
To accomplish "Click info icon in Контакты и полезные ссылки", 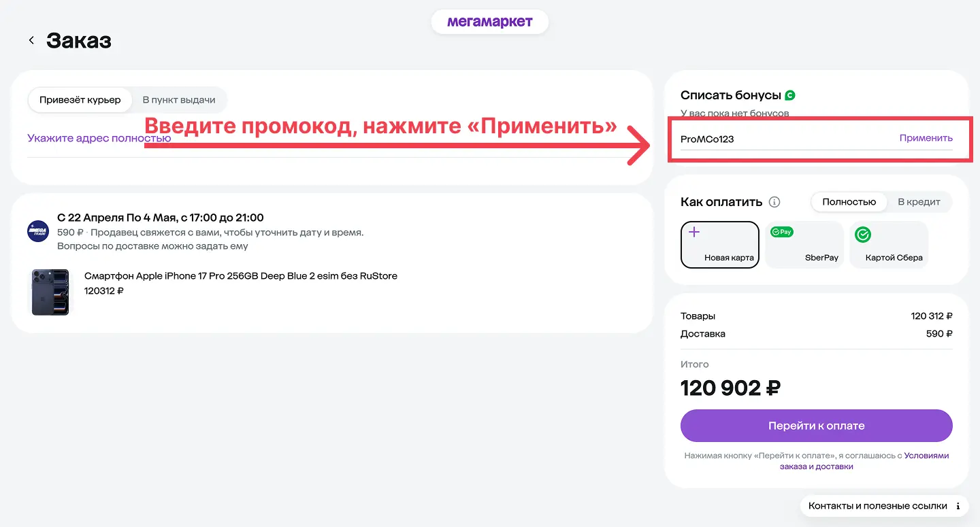I will [958, 506].
